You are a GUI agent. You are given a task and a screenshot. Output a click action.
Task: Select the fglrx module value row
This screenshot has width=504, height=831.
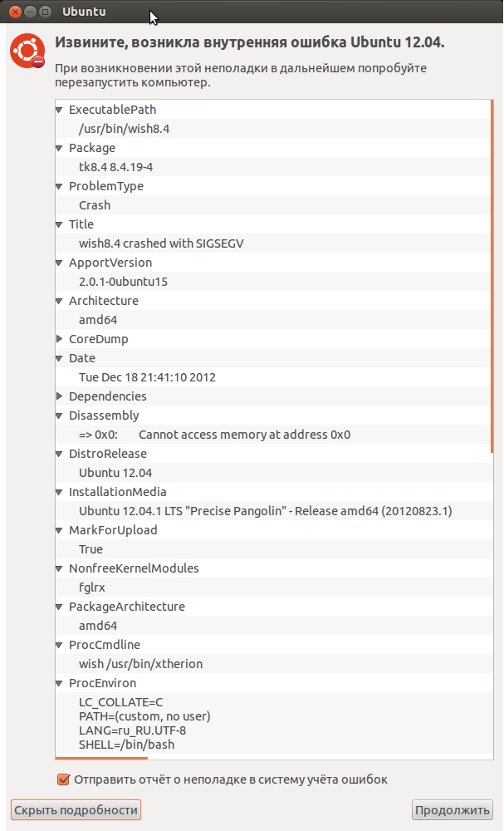[273, 588]
